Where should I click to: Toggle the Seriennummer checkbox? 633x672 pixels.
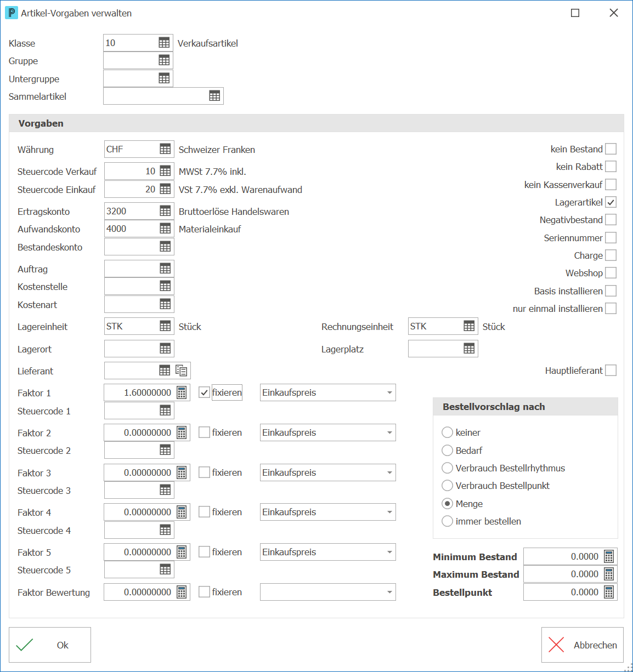pos(611,238)
